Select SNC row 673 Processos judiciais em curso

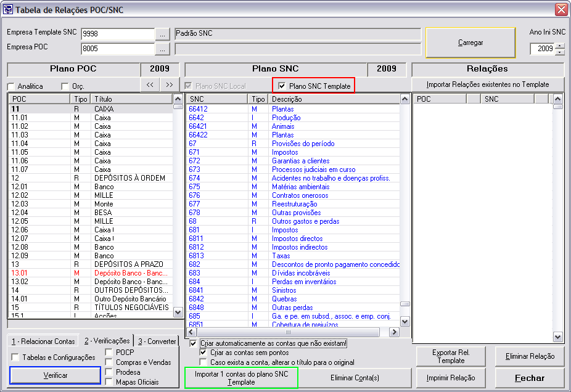[293, 169]
